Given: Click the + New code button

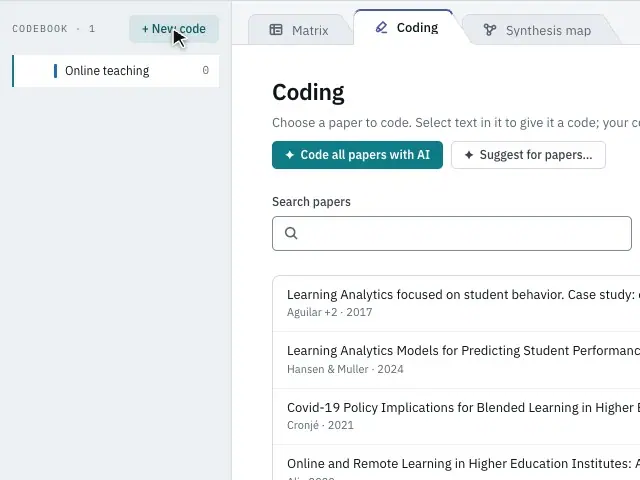Looking at the screenshot, I should pyautogui.click(x=174, y=29).
